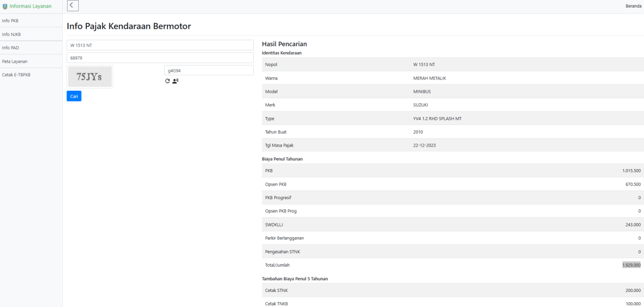Click the 75JYs captcha image
This screenshot has width=644, height=307.
90,77
